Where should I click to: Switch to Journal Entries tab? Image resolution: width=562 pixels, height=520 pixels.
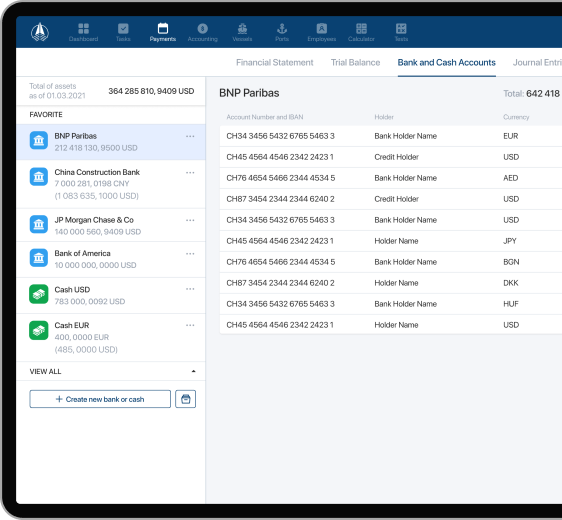pyautogui.click(x=537, y=62)
